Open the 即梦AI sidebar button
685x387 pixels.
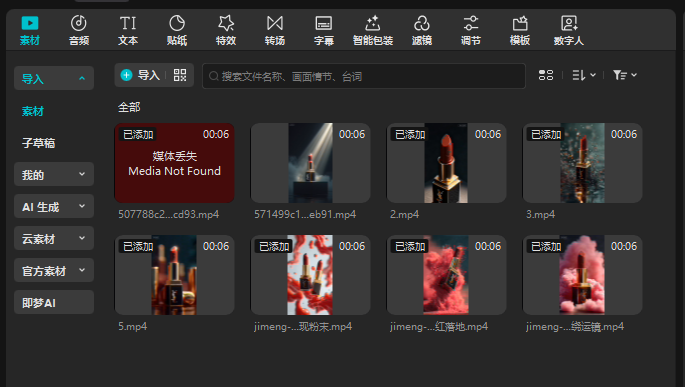[x=54, y=302]
